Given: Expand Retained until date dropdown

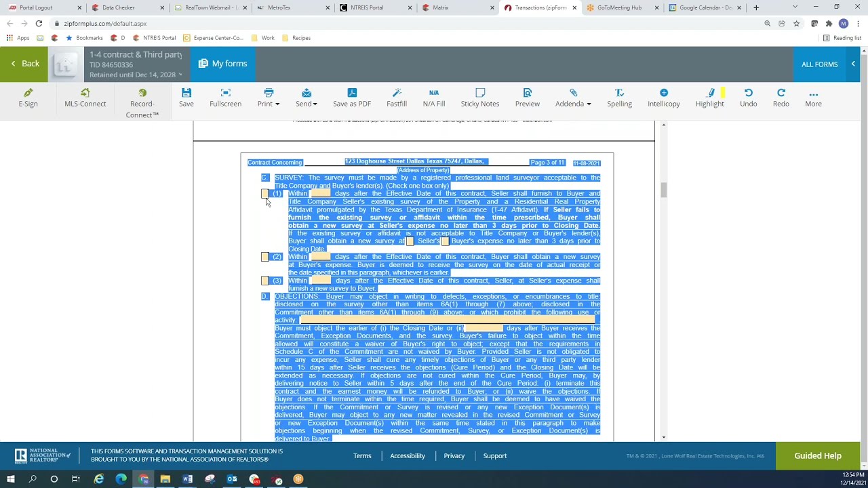Looking at the screenshot, I should click(180, 75).
